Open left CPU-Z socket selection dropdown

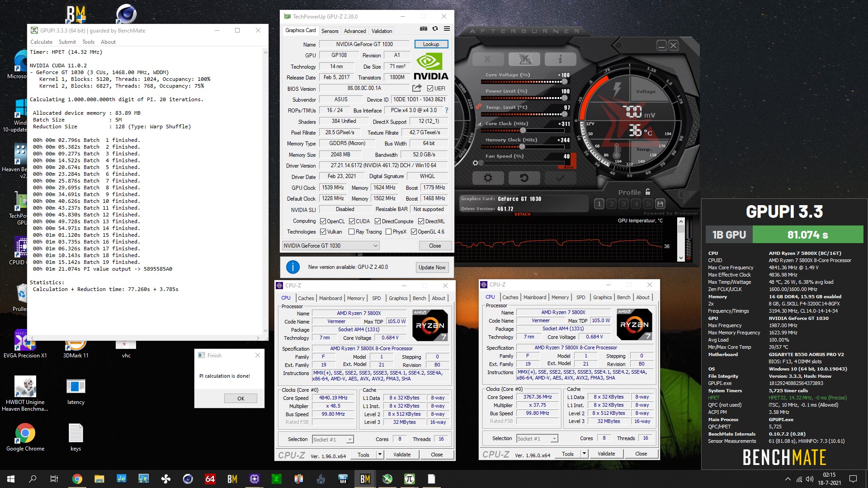pos(333,440)
